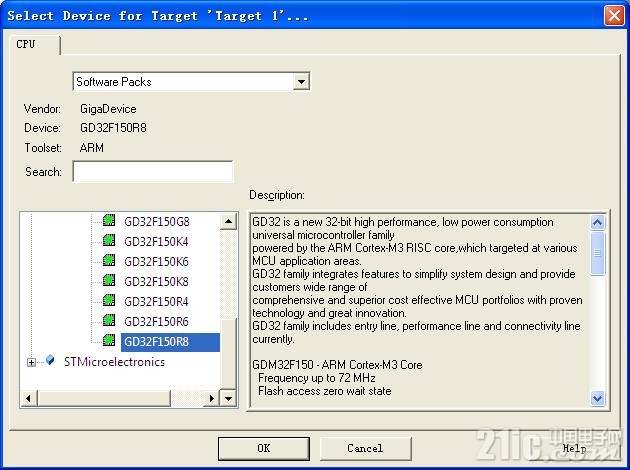This screenshot has height=470, width=630.
Task: Click 'Frequency up to 72 MHz' line
Action: tap(317, 378)
